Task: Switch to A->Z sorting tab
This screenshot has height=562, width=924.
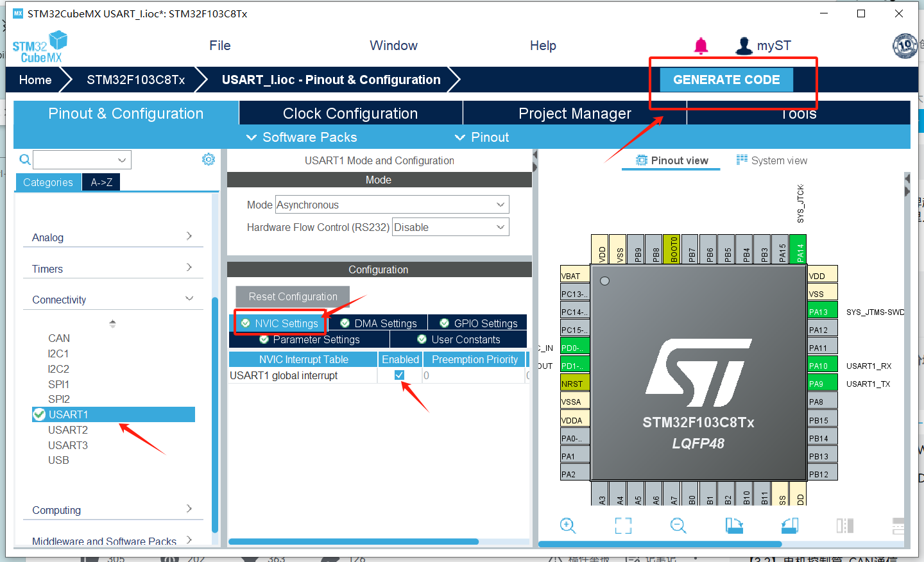Action: click(x=101, y=182)
